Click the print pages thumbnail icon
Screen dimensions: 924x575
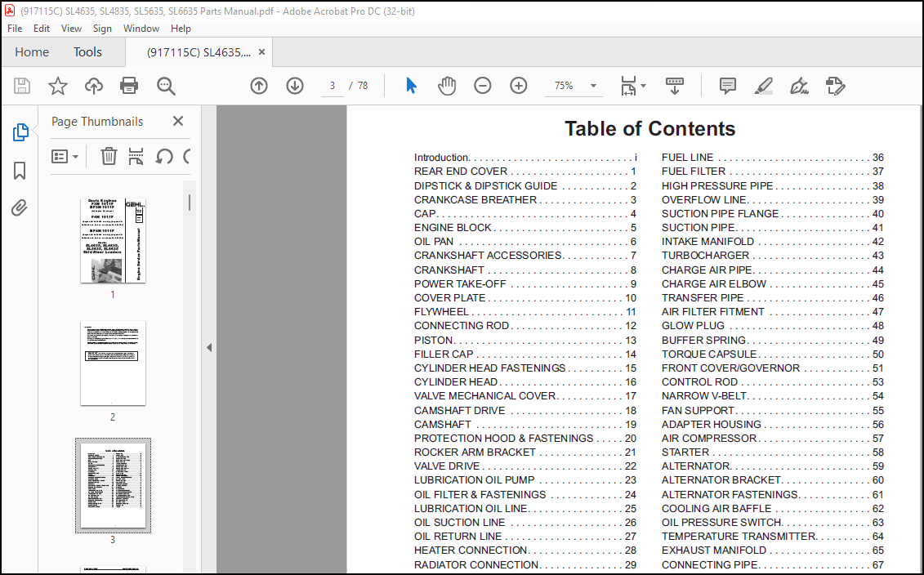pos(136,156)
